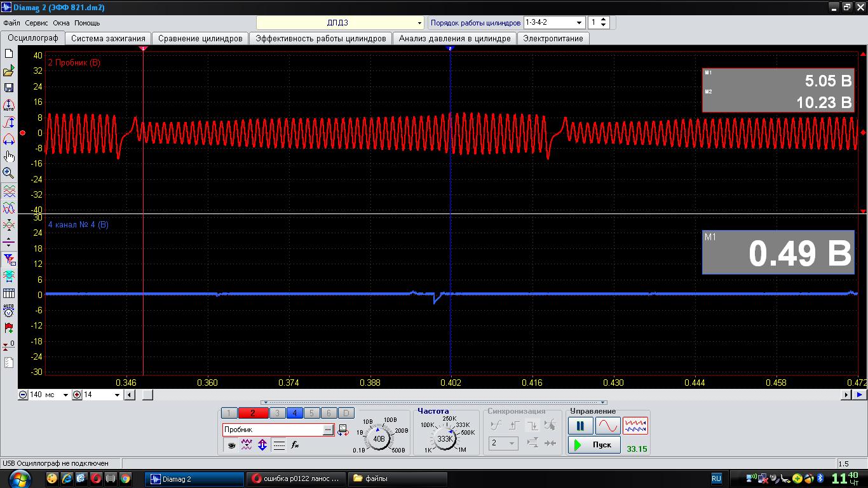The height and width of the screenshot is (488, 868).
Task: Select the hand pan tool
Action: (9, 156)
